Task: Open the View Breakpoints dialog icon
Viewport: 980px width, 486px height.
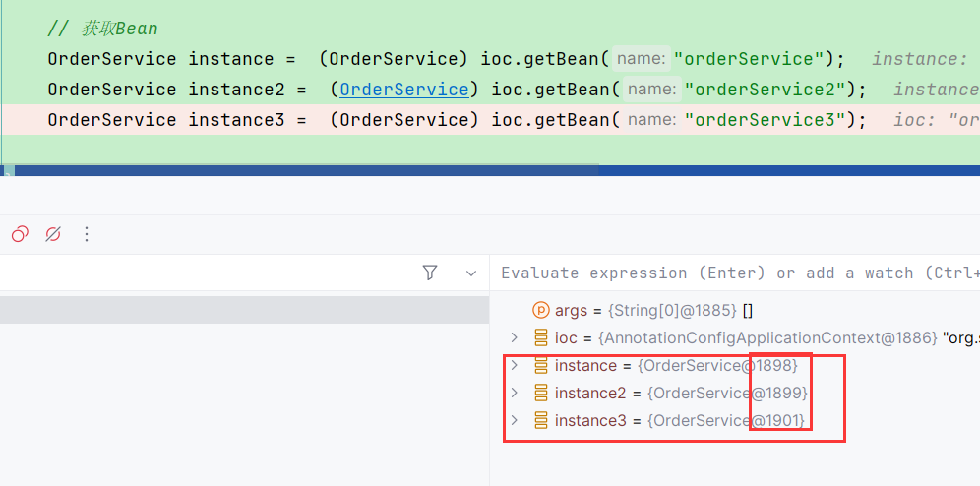Action: 20,234
